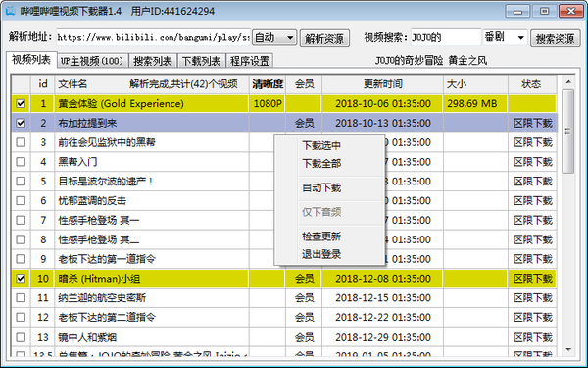The width and height of the screenshot is (588, 368).
Task: Click the vertical scrollbar thumb
Action: [568, 131]
